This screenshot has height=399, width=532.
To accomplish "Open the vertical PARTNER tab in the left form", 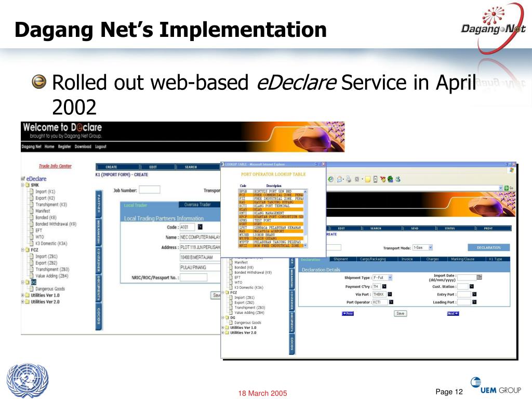I will (99, 204).
